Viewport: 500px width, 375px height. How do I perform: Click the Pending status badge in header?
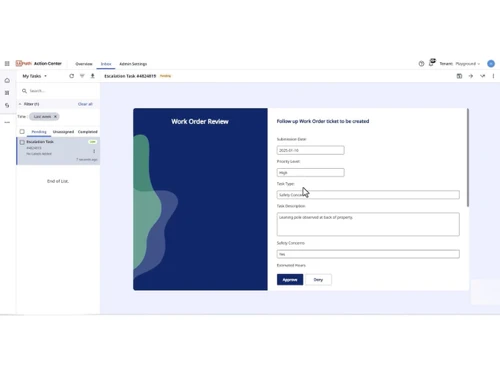pyautogui.click(x=165, y=76)
